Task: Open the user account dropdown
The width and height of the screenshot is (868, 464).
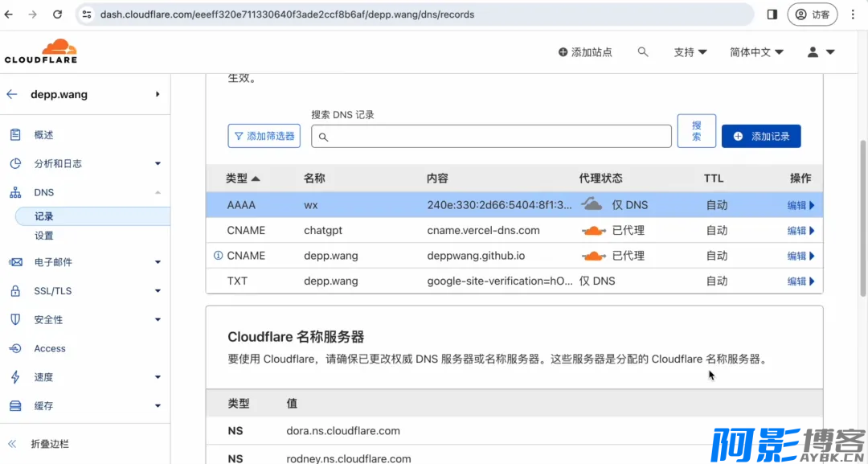Action: [821, 52]
